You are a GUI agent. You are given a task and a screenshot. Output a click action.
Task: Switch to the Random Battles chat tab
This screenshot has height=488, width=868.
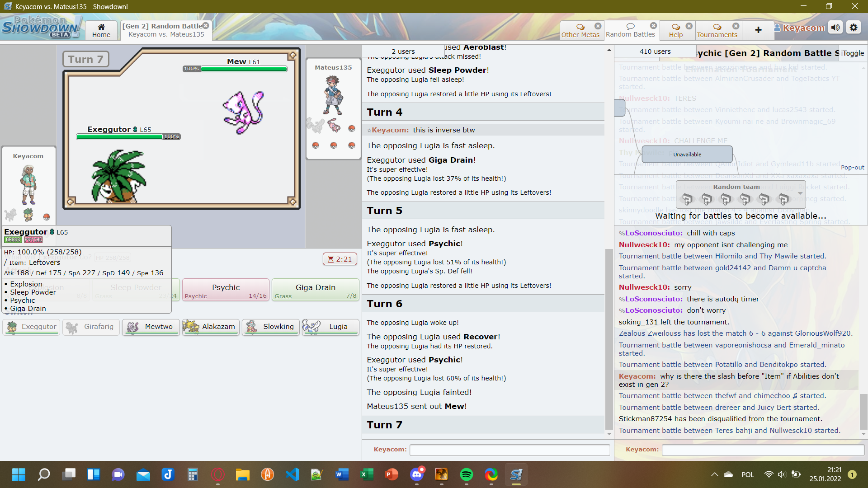(630, 30)
